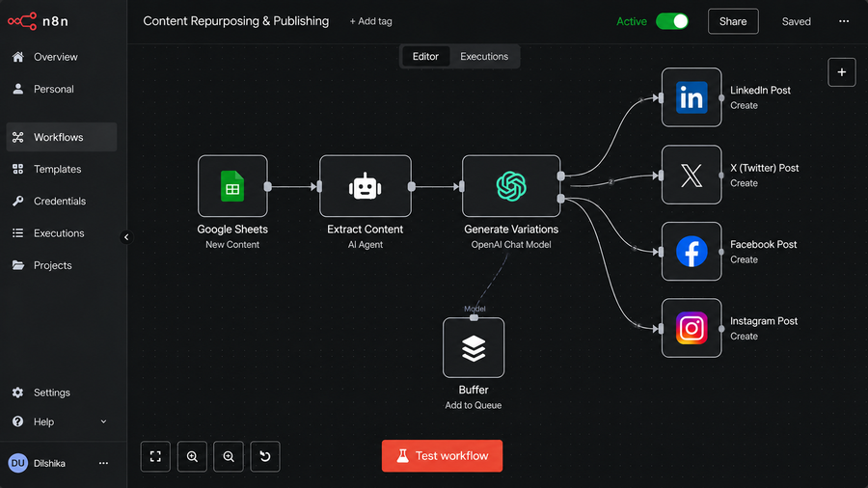Image resolution: width=868 pixels, height=488 pixels.
Task: Click the Test workflow button
Action: pyautogui.click(x=442, y=456)
